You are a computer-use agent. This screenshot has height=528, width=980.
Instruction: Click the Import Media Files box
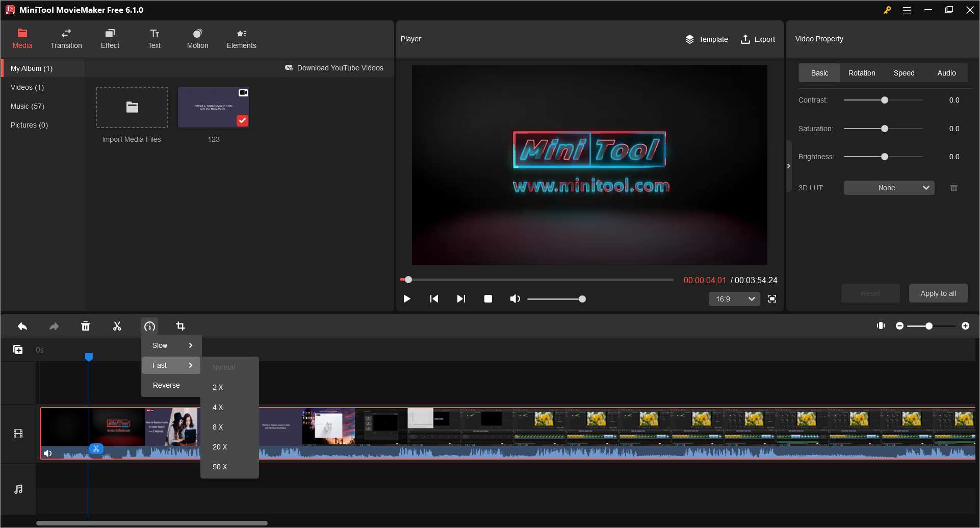132,107
